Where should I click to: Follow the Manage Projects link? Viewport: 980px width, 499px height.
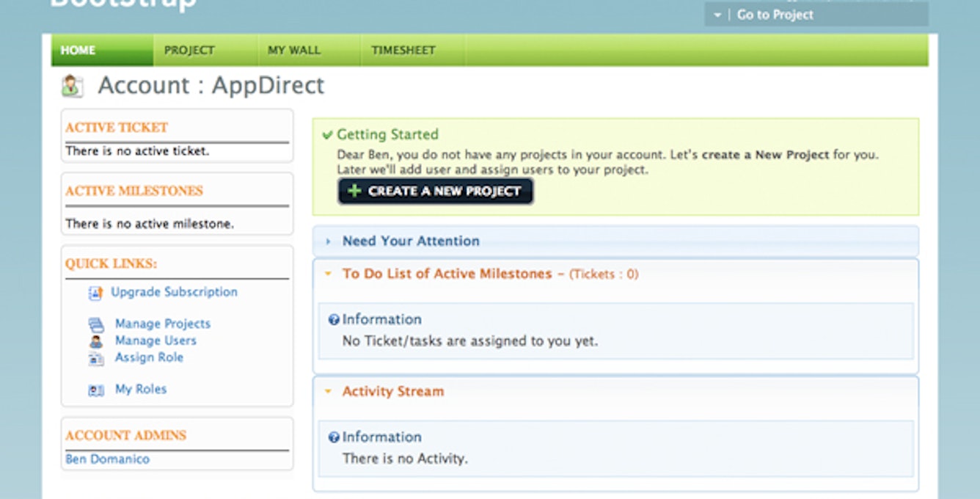click(x=163, y=324)
